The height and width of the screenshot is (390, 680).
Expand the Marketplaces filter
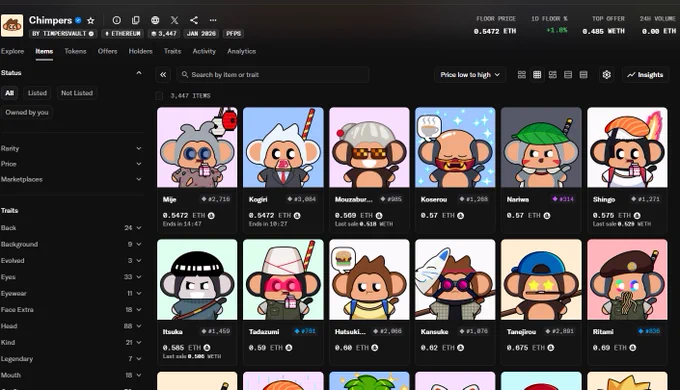pyautogui.click(x=72, y=179)
